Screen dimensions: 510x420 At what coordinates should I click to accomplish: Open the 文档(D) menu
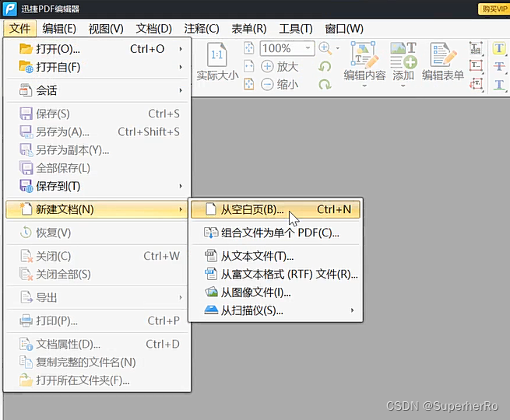pyautogui.click(x=153, y=29)
